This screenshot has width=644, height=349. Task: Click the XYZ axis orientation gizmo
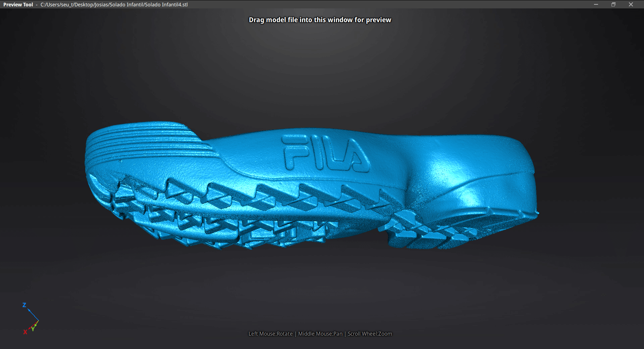pos(31,318)
